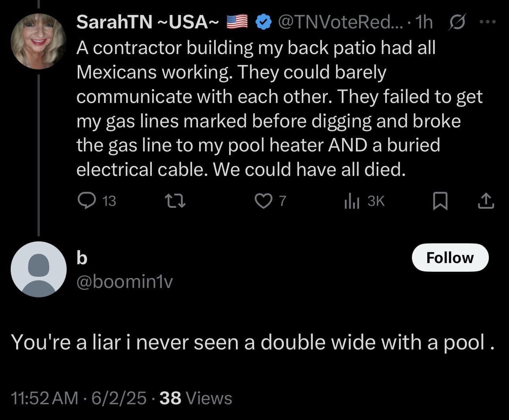
Task: Click the 11:52 AM 6/2/25 timestamp
Action: click(x=79, y=398)
